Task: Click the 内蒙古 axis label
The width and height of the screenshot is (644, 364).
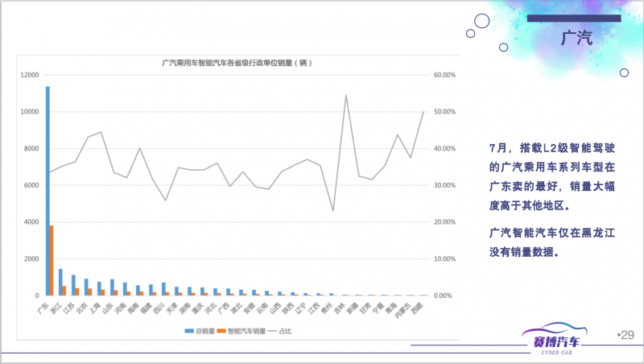Action: click(x=402, y=310)
